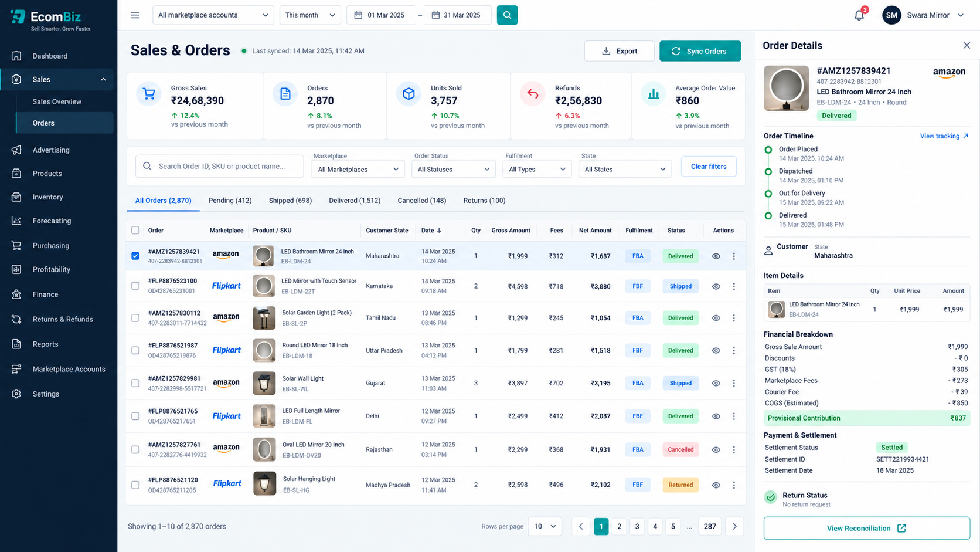Close the Order Details panel
Image resolution: width=980 pixels, height=552 pixels.
pyautogui.click(x=967, y=45)
